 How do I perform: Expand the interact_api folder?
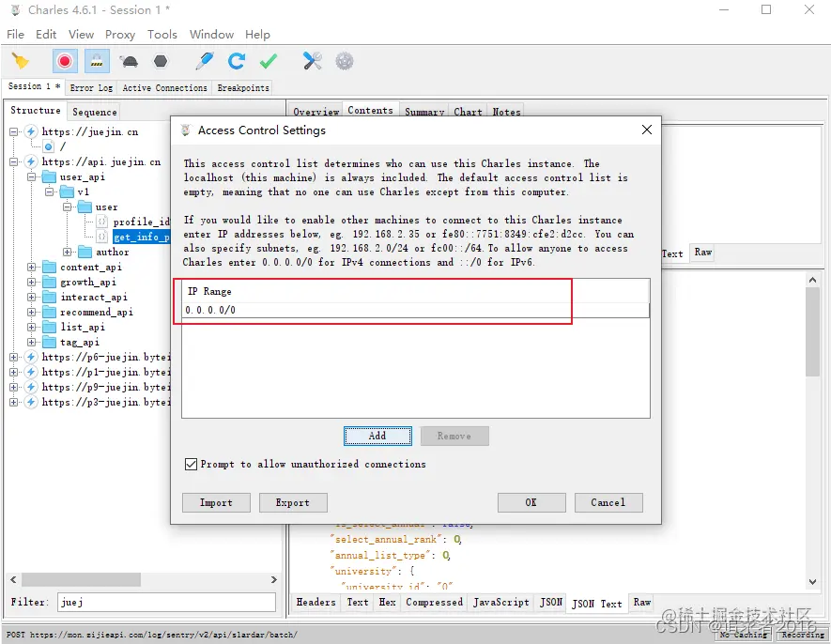point(32,297)
